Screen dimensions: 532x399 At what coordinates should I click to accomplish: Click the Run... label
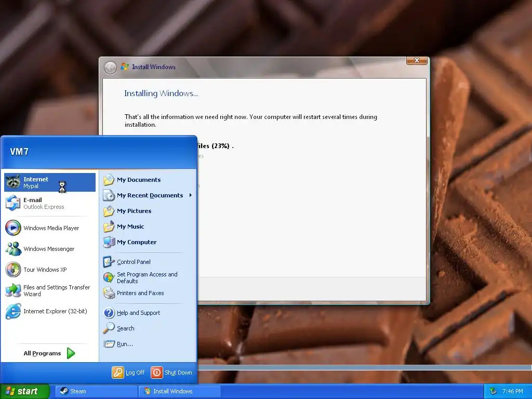(x=125, y=344)
